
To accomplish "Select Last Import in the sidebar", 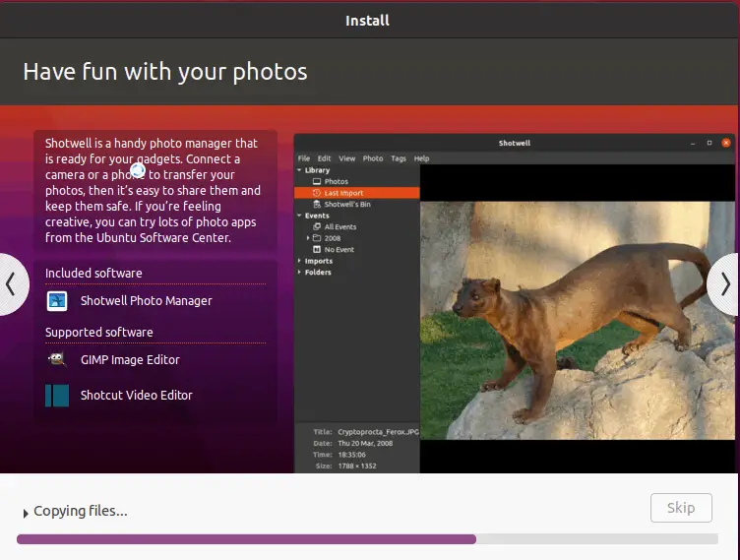I will click(356, 193).
